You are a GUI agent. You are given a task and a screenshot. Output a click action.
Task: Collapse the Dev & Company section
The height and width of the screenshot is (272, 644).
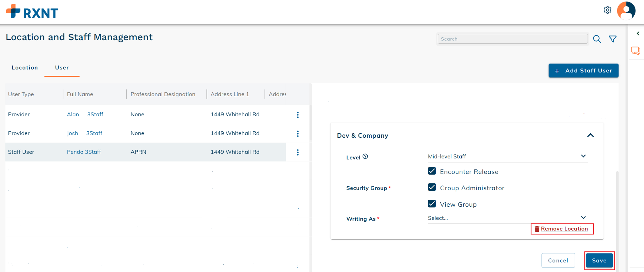(x=590, y=135)
